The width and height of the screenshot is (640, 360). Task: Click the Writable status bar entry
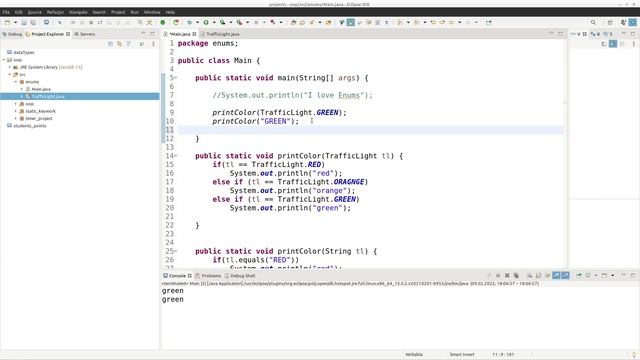[414, 355]
